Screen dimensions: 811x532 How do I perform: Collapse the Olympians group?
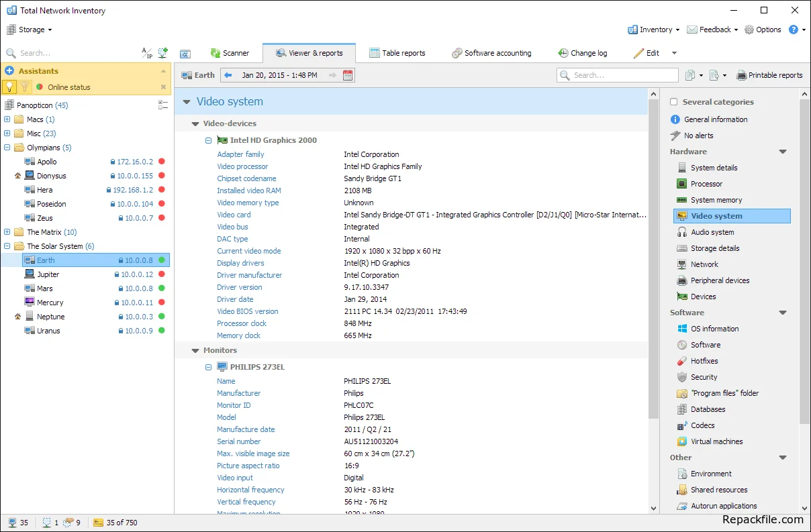(7, 148)
